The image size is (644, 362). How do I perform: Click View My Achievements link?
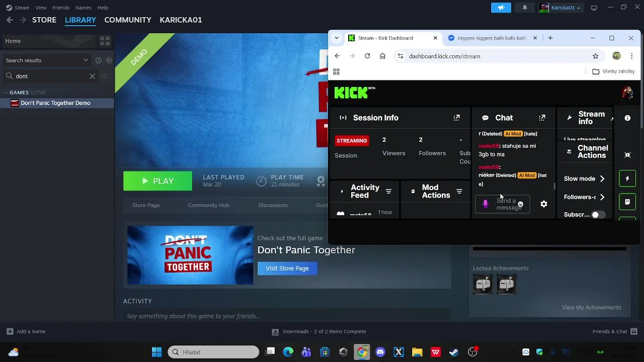pos(592,308)
